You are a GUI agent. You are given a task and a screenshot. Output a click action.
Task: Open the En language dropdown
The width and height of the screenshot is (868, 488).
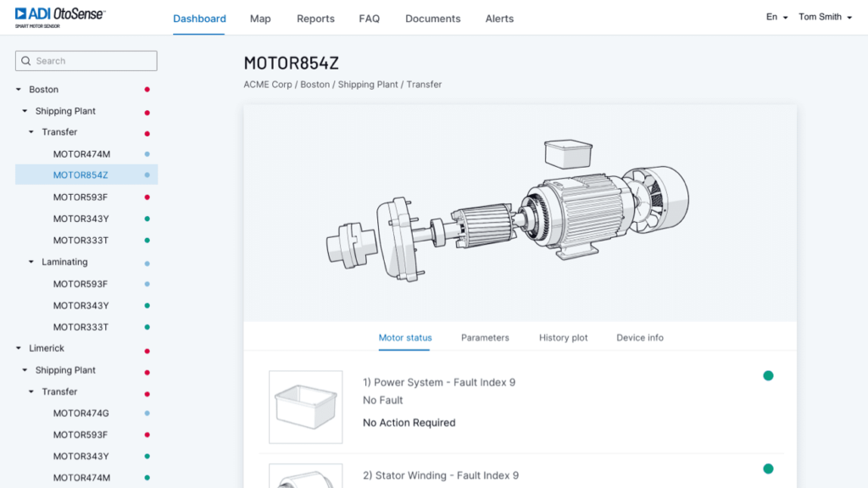point(774,16)
